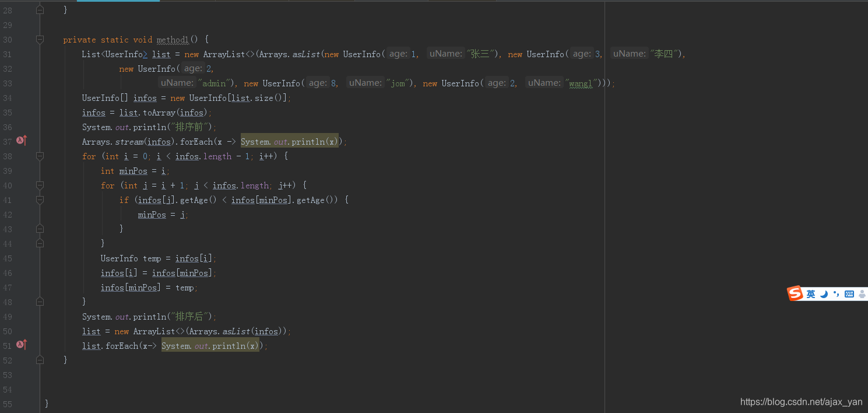Collapse the inner for loop on line 40
The height and width of the screenshot is (413, 868).
[x=40, y=185]
